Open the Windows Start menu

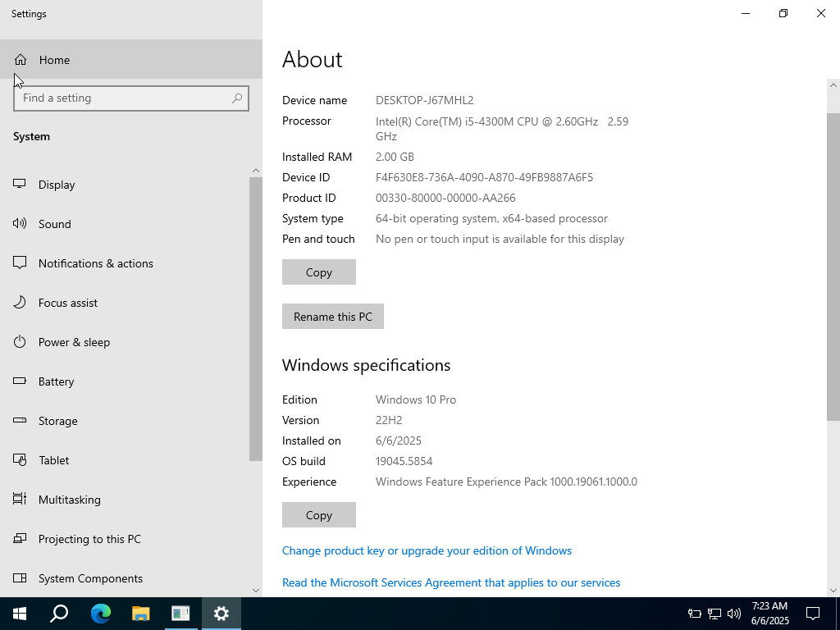pyautogui.click(x=20, y=614)
